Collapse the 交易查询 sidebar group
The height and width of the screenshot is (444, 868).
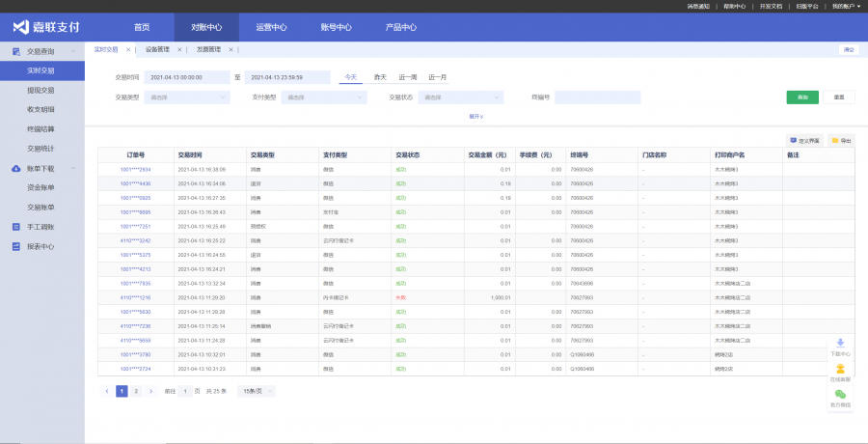coord(73,51)
